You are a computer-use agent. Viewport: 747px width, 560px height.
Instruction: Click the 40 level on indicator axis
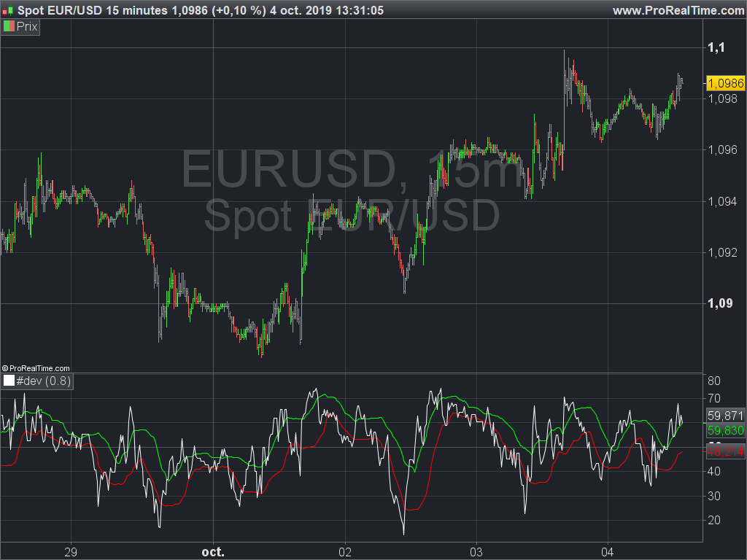coord(714,472)
